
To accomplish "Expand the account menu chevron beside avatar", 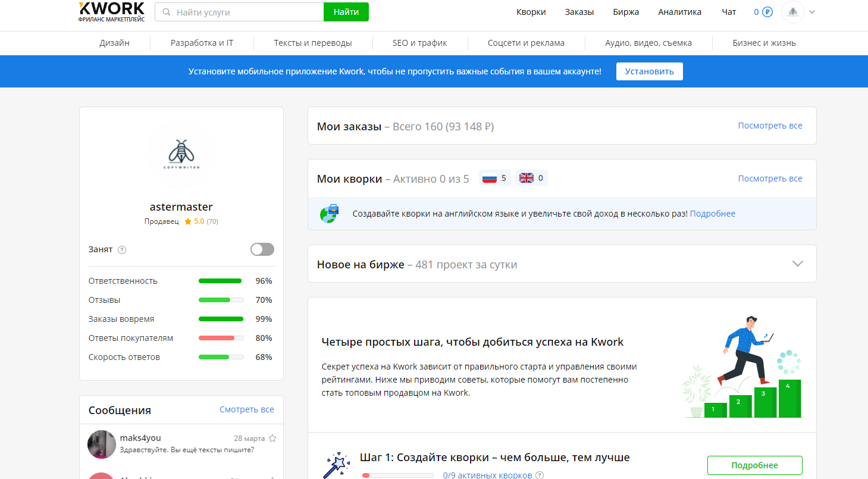I will tap(812, 12).
